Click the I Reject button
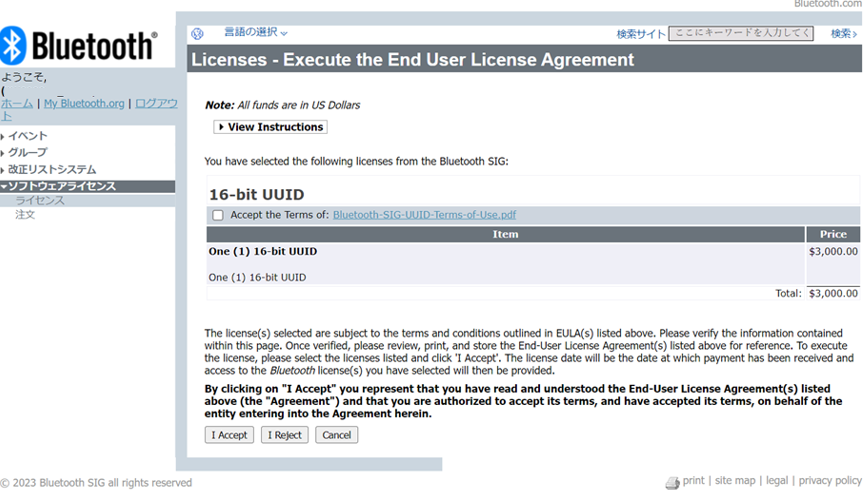Viewport: 867px width, 490px height. [284, 435]
